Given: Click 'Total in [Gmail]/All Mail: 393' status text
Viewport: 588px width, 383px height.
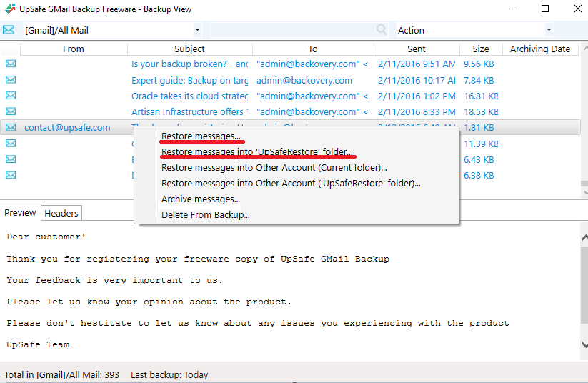Looking at the screenshot, I should (x=62, y=374).
